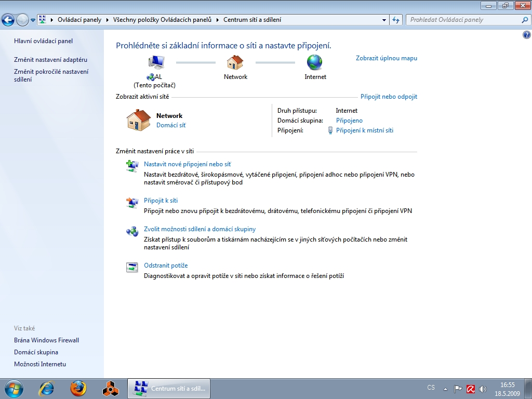532x399 pixels.
Task: Go back with the Back arrow button
Action: pos(8,20)
